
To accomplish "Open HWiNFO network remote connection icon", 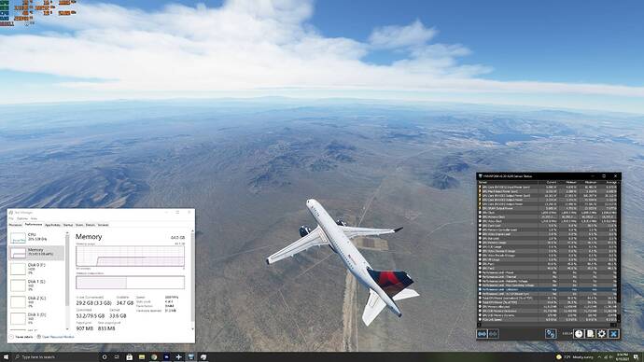I will [x=551, y=334].
